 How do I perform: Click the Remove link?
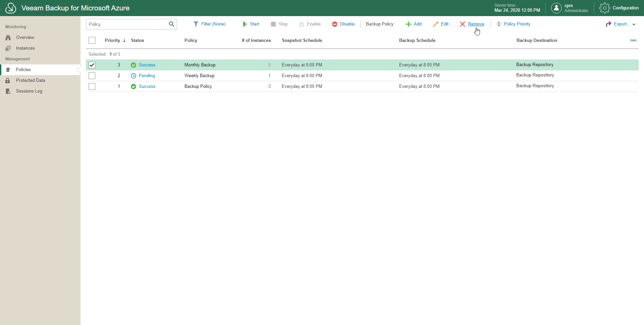[476, 24]
